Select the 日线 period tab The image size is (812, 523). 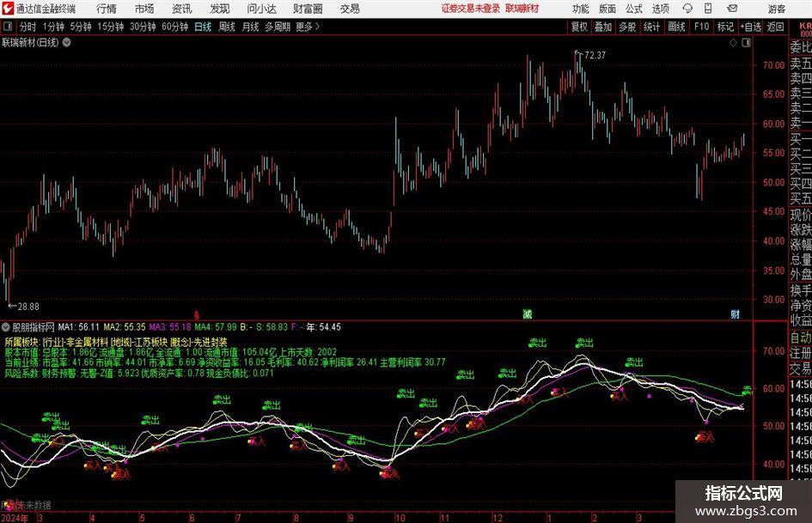[203, 27]
